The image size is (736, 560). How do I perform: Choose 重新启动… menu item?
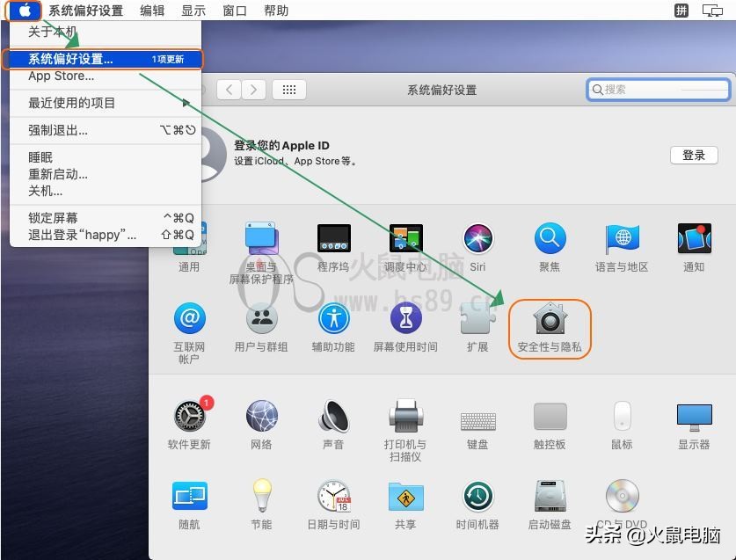tap(106, 174)
